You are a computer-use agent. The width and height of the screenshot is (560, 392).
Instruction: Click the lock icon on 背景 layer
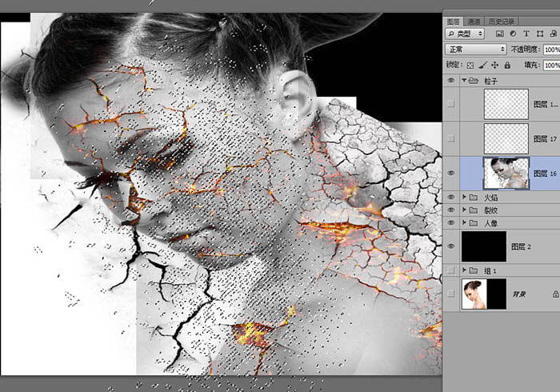(556, 294)
